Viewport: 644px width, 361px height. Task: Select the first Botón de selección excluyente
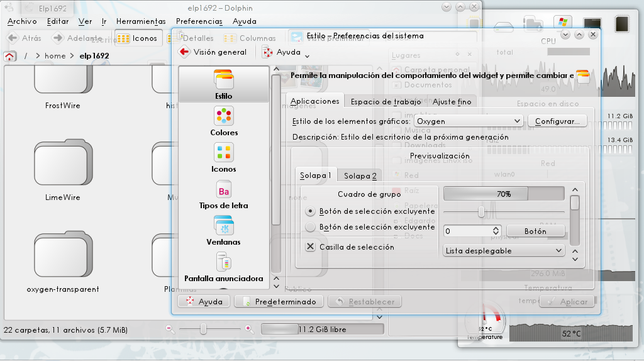click(310, 211)
